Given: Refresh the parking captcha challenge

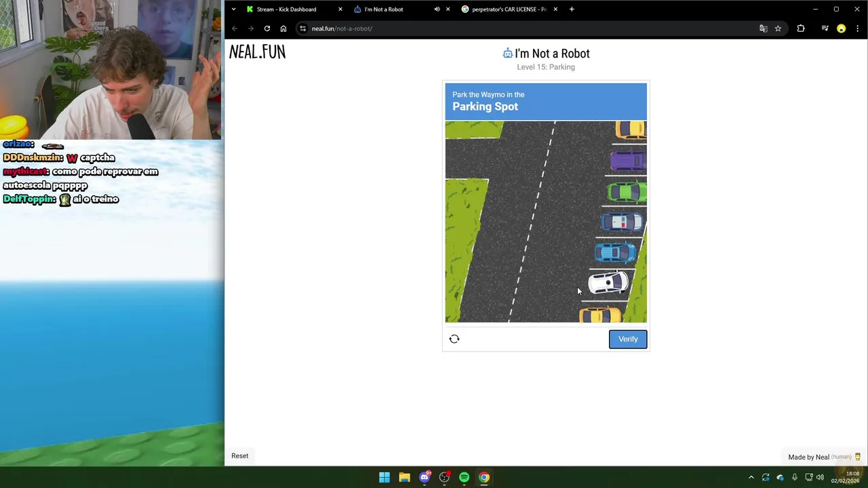Looking at the screenshot, I should click(454, 339).
